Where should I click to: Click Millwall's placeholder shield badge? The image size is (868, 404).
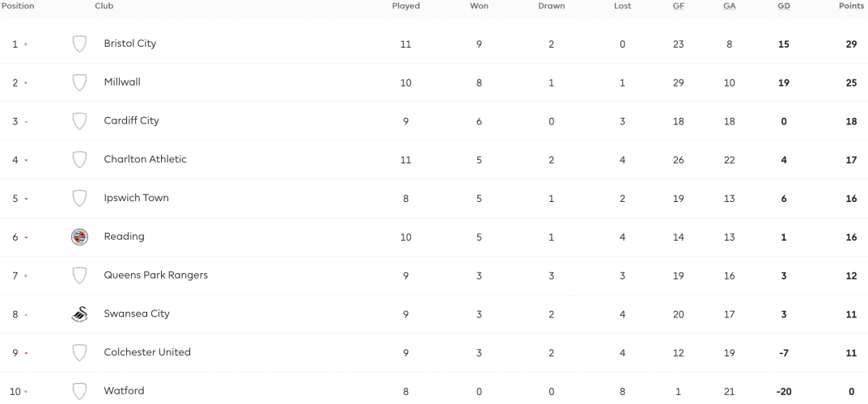pyautogui.click(x=80, y=83)
